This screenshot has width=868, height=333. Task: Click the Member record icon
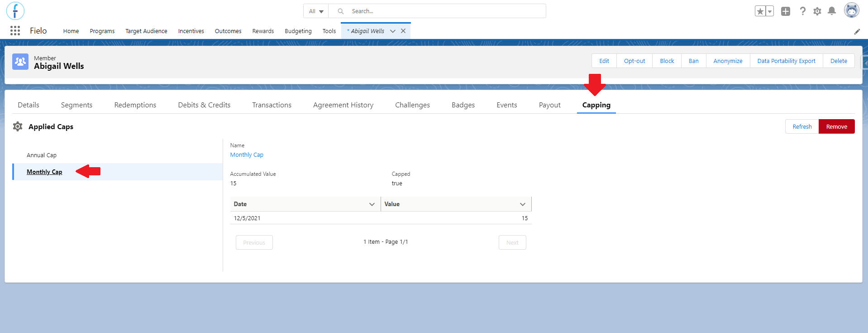pos(20,62)
